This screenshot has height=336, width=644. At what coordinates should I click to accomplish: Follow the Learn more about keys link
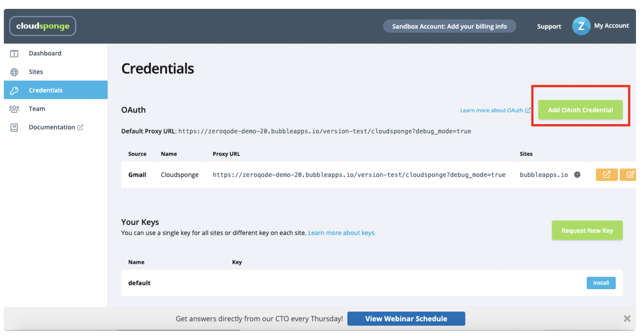coord(342,233)
